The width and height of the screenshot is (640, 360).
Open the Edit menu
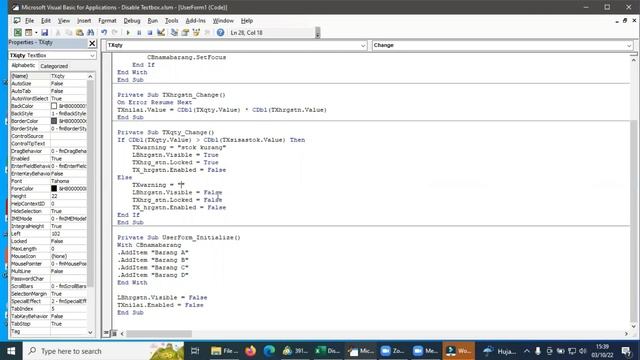pyautogui.click(x=46, y=20)
